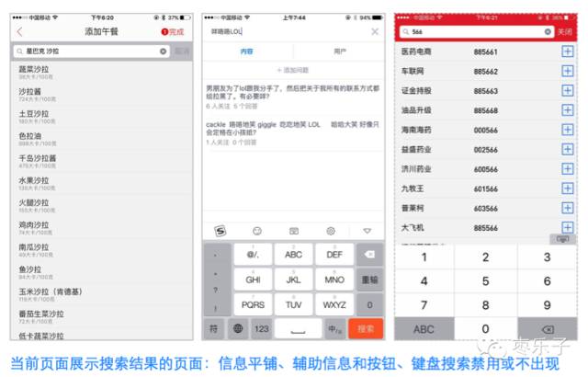
Task: Select 番茄生菜沙拉 food item
Action: [101, 316]
